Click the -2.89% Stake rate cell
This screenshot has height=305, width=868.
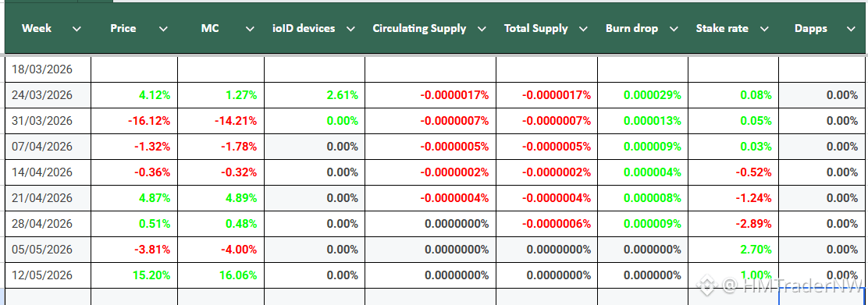pos(734,224)
